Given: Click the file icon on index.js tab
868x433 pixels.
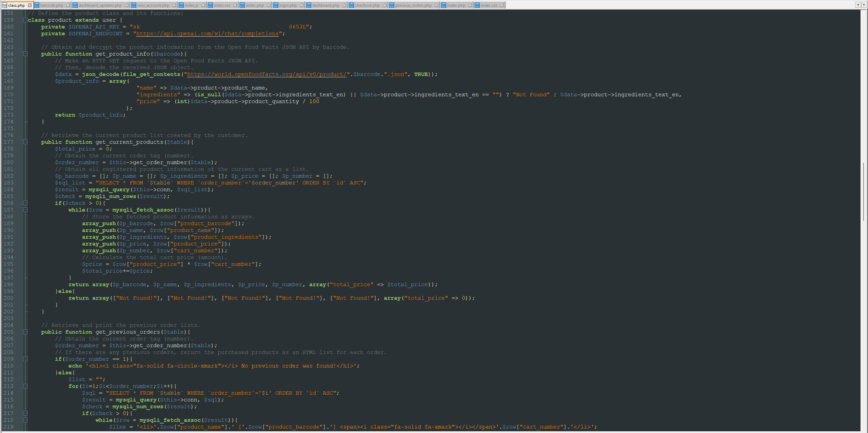Looking at the screenshot, I should pyautogui.click(x=181, y=5).
